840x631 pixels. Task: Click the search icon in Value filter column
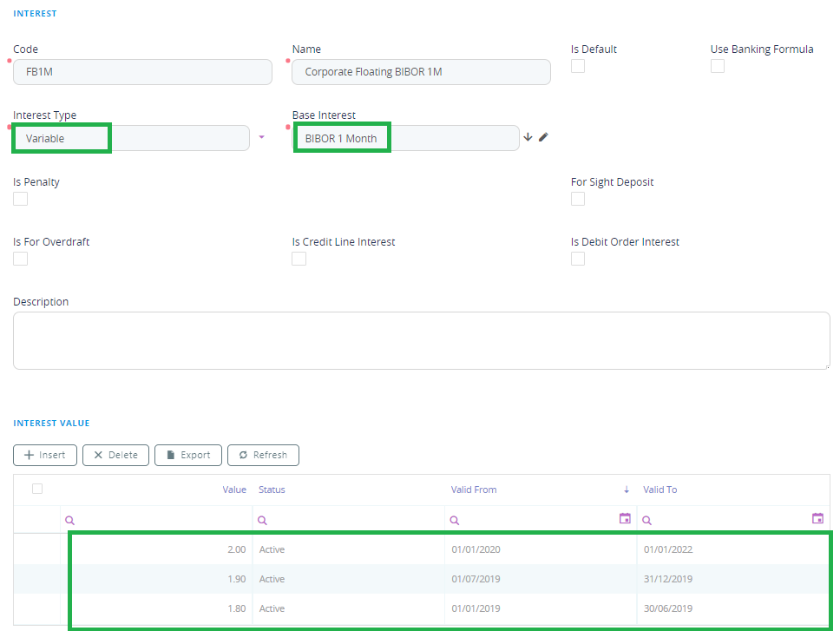[70, 519]
